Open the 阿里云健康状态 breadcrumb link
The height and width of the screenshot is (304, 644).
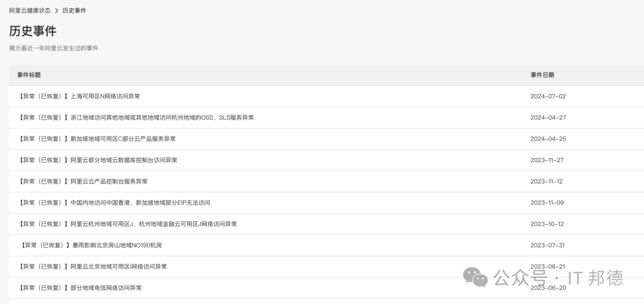pos(30,10)
